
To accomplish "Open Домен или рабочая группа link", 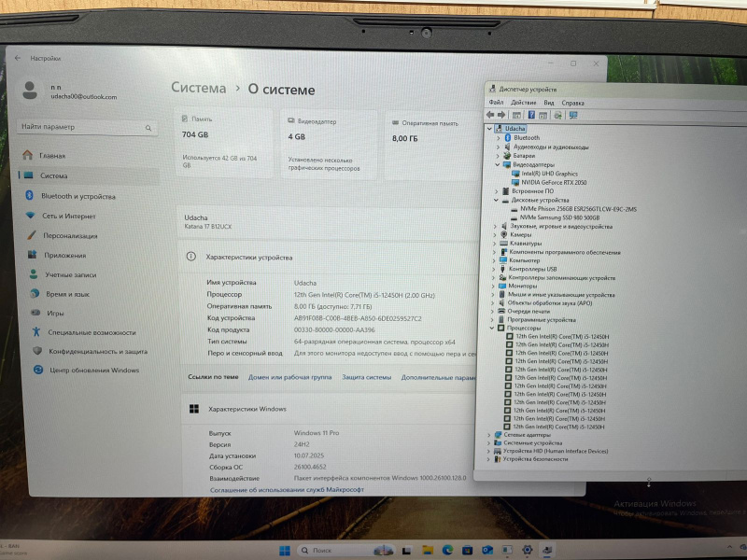I will coord(289,377).
